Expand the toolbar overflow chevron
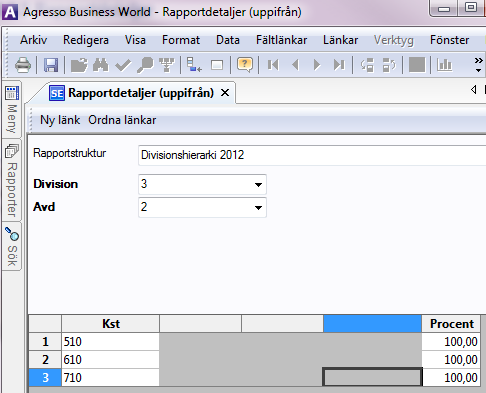Viewport: 486px width, 393px height. (478, 65)
